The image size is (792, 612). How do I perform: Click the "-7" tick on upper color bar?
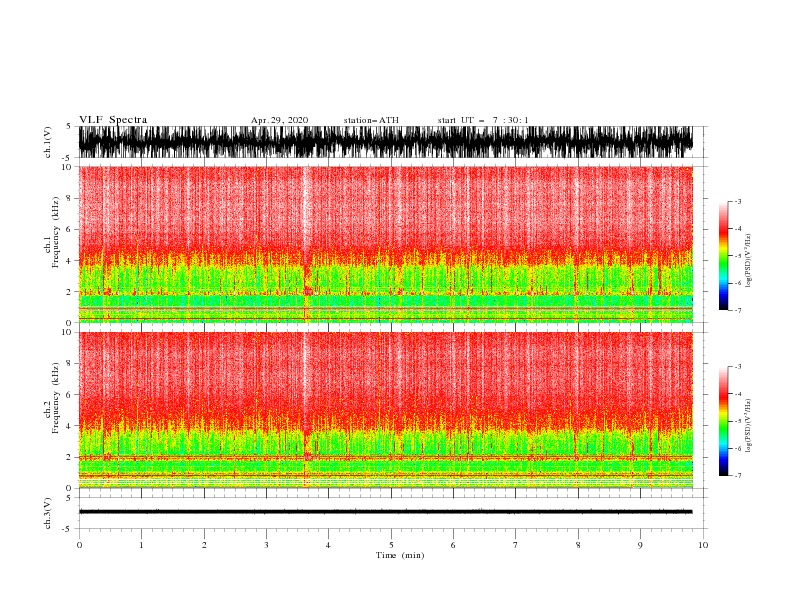tap(738, 310)
